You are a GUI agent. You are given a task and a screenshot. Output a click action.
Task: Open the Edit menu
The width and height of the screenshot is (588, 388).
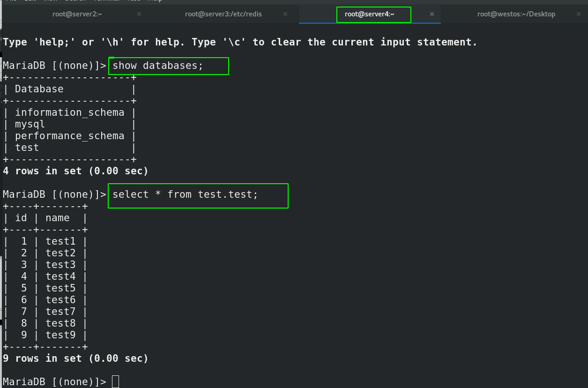pos(29,1)
